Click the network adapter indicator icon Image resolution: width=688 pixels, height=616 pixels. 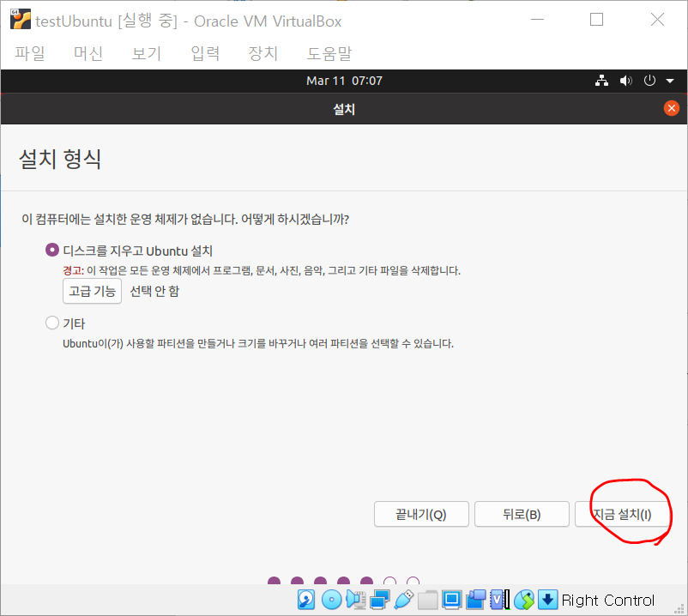click(x=379, y=600)
